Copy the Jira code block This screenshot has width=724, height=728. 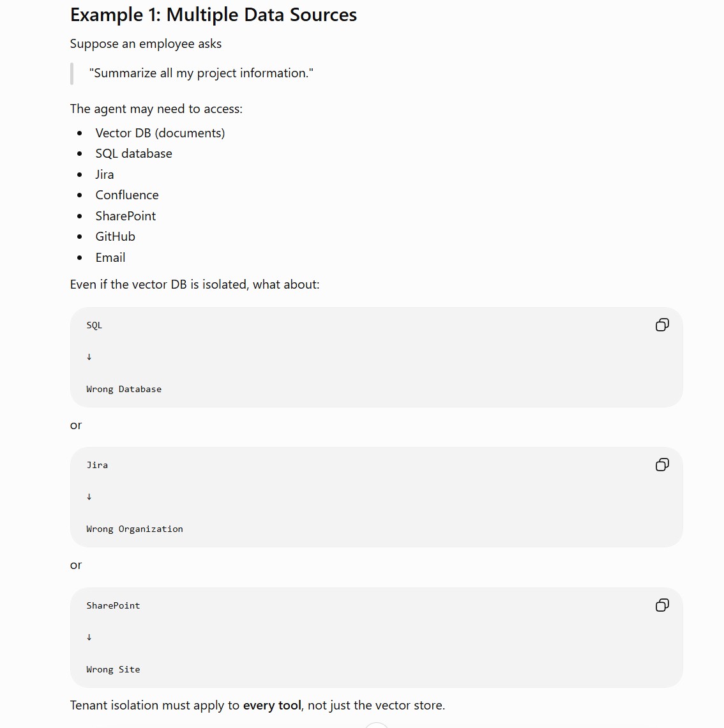click(662, 465)
